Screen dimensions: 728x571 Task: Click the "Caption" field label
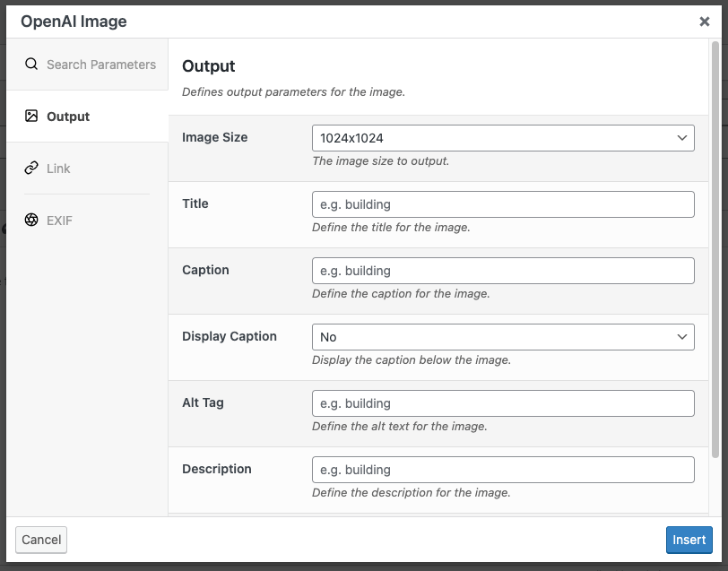click(x=205, y=270)
